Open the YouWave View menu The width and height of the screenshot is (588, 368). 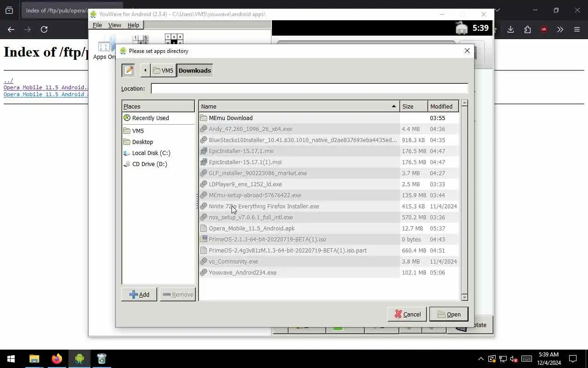114,25
